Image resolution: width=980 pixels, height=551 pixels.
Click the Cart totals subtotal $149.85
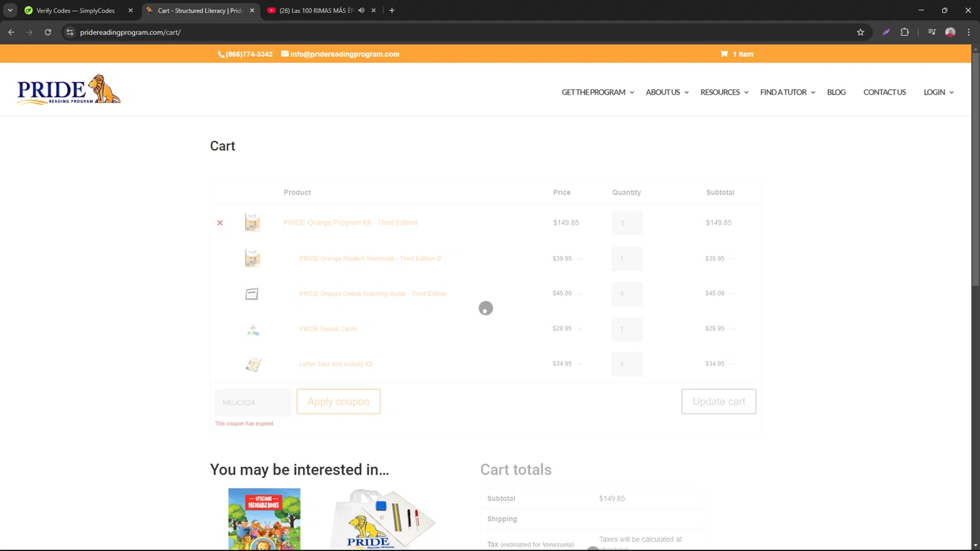click(x=612, y=498)
